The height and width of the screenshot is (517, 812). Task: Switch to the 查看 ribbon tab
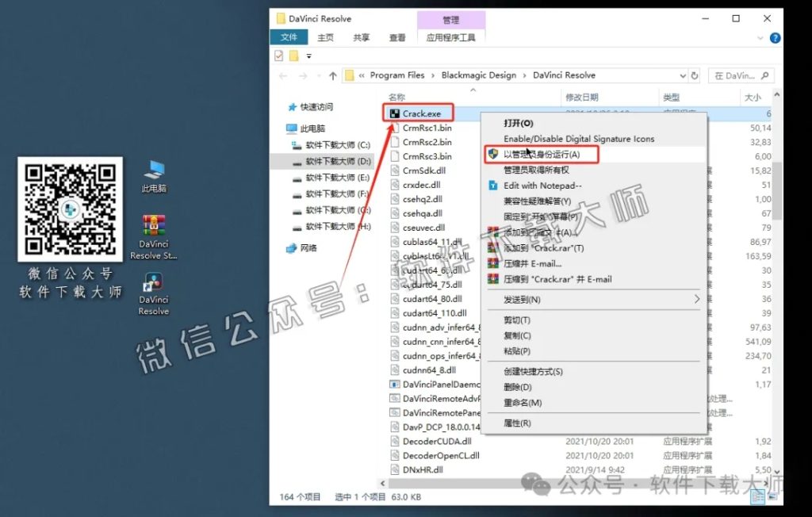click(396, 36)
